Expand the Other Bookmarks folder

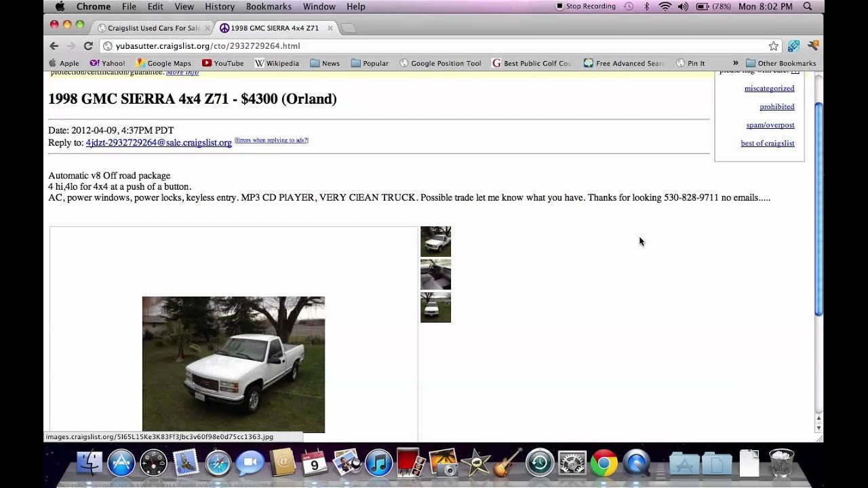point(781,63)
